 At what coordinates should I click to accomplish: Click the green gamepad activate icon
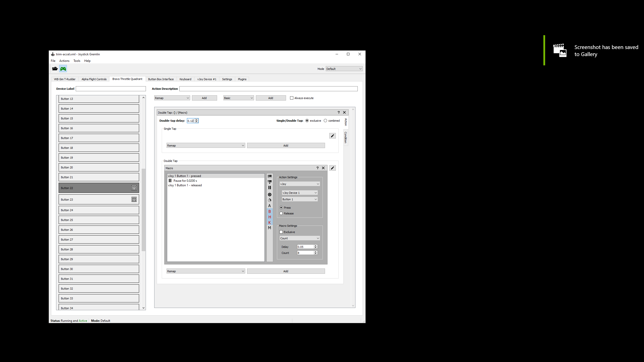tap(63, 69)
